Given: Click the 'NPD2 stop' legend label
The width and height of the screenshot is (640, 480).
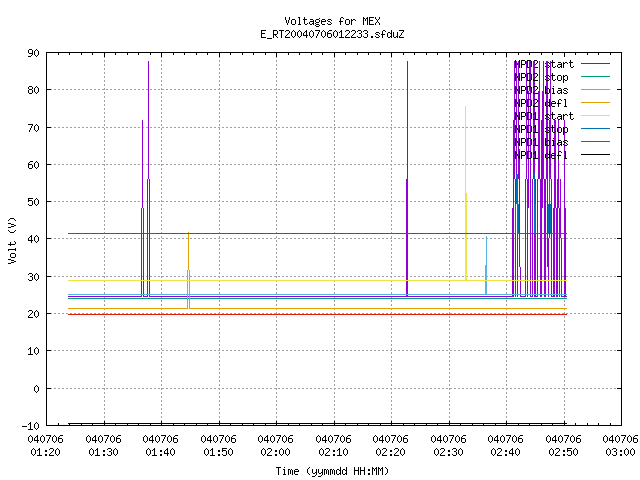Looking at the screenshot, I should tap(541, 77).
